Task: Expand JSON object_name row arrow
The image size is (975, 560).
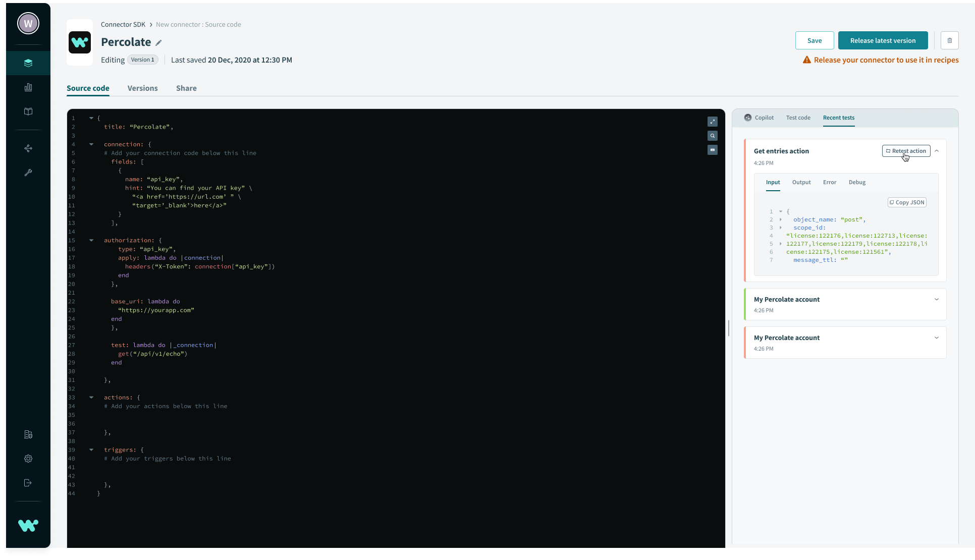Action: (781, 219)
